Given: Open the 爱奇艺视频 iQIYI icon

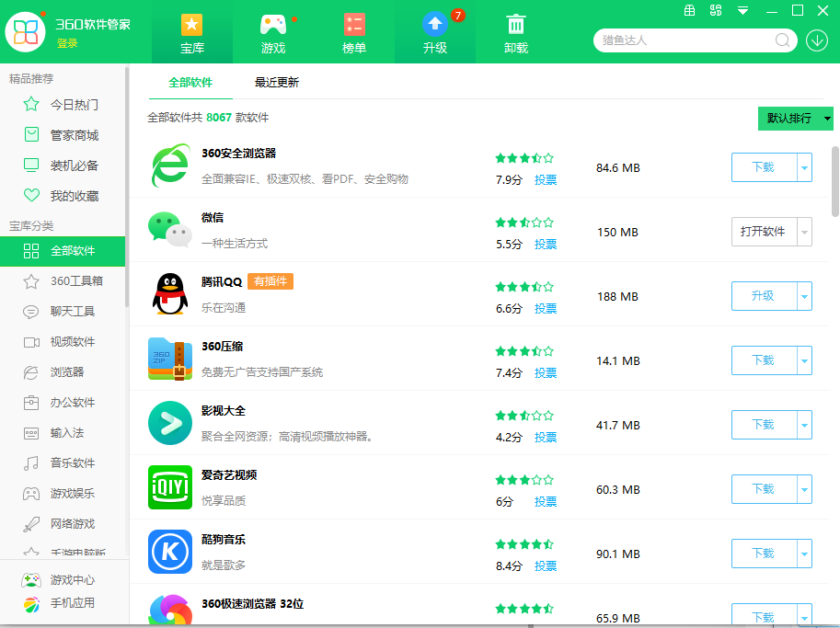Looking at the screenshot, I should (170, 489).
